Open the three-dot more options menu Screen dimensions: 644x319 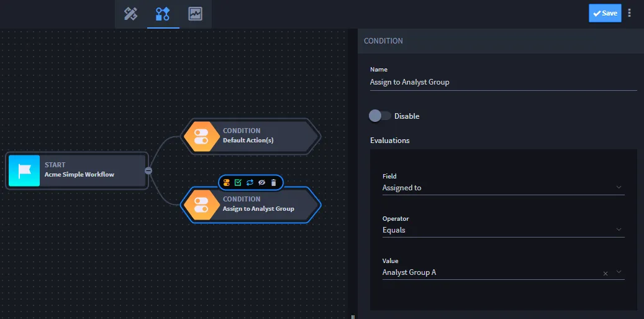click(630, 13)
